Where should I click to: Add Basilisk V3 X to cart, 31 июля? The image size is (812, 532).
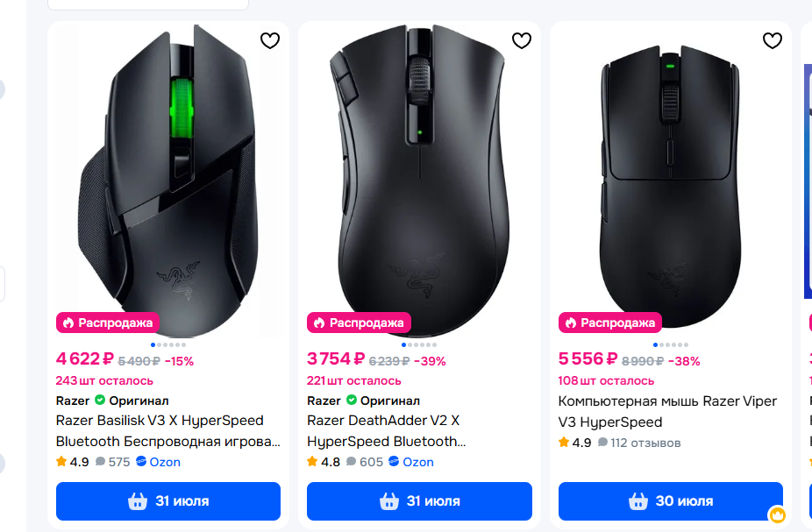click(x=168, y=501)
